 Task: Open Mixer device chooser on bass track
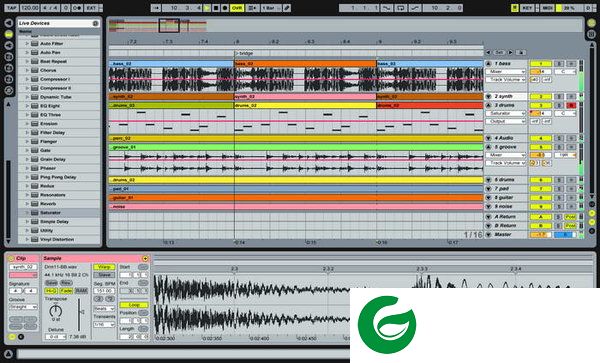coord(505,72)
